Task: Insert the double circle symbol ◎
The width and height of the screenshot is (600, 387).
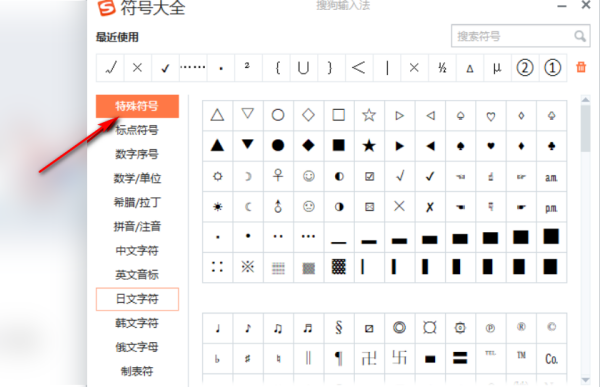Action: tap(399, 328)
